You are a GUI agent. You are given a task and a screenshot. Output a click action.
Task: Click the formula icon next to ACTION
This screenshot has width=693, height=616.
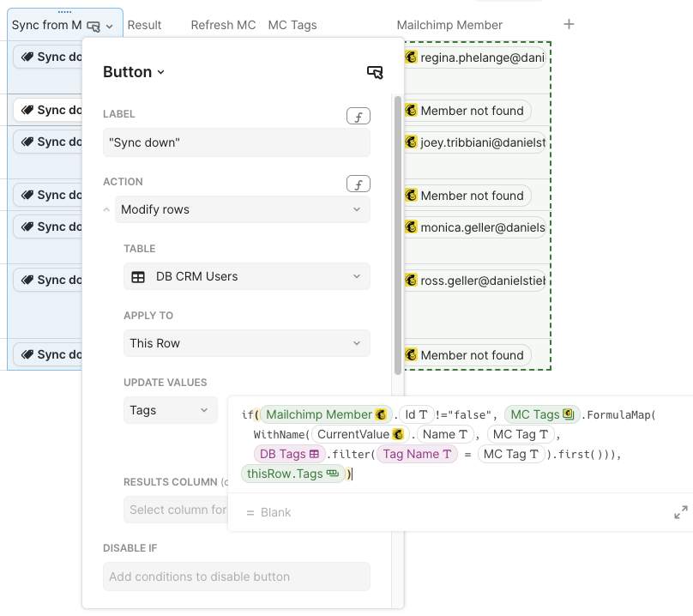tap(358, 184)
